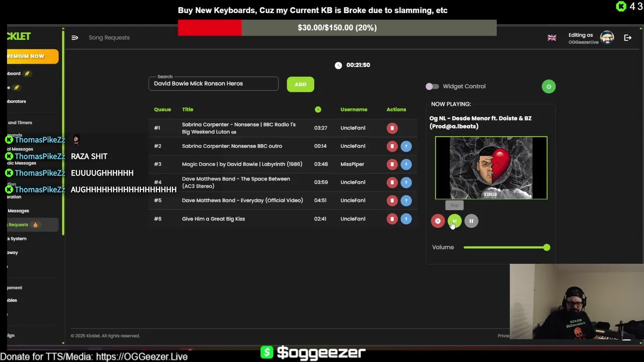Click the Queue column header
Screen dimensions: 644x362
[163, 110]
